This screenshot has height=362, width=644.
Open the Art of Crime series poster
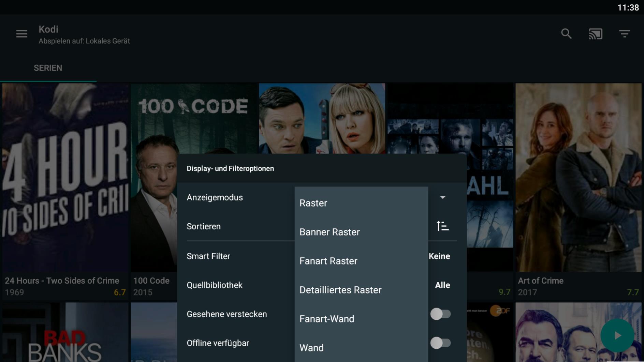coord(579,177)
